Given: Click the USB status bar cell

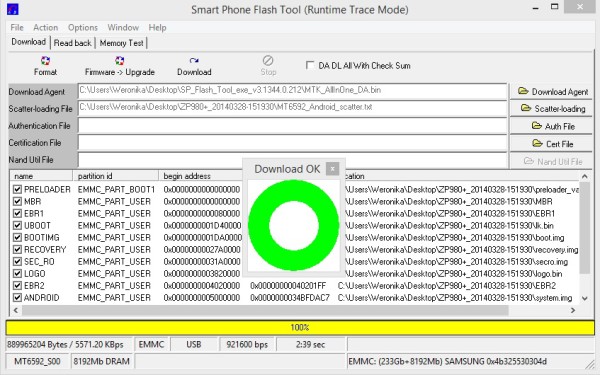Looking at the screenshot, I should pos(194,344).
